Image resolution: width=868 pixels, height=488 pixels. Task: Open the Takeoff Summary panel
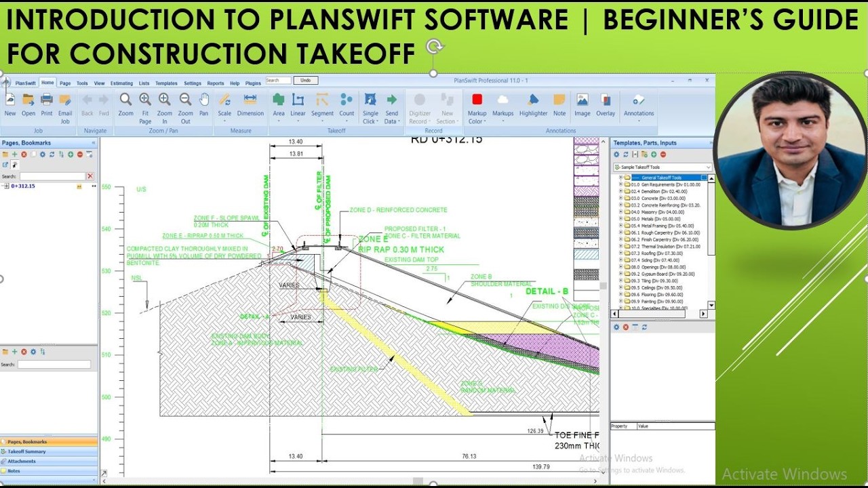click(49, 451)
